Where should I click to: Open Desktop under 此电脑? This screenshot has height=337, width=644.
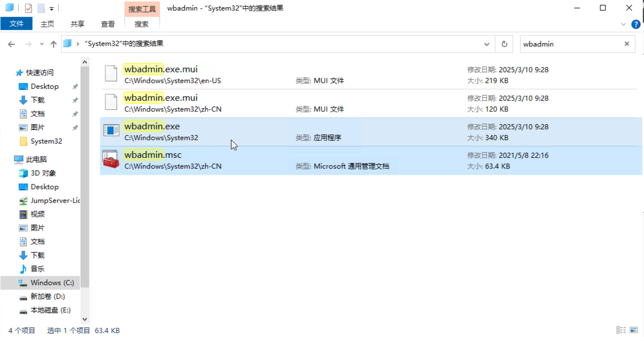45,187
